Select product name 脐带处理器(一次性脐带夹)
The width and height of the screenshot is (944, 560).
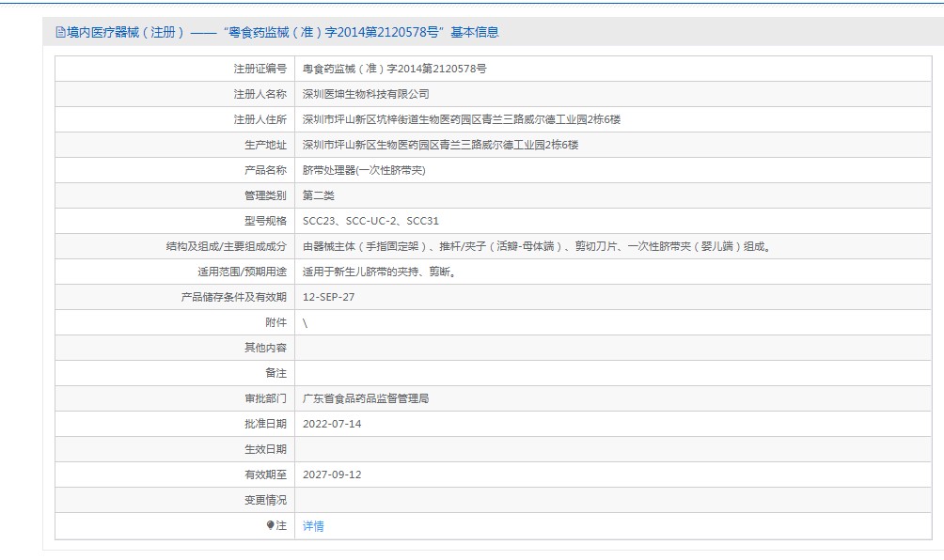(364, 170)
